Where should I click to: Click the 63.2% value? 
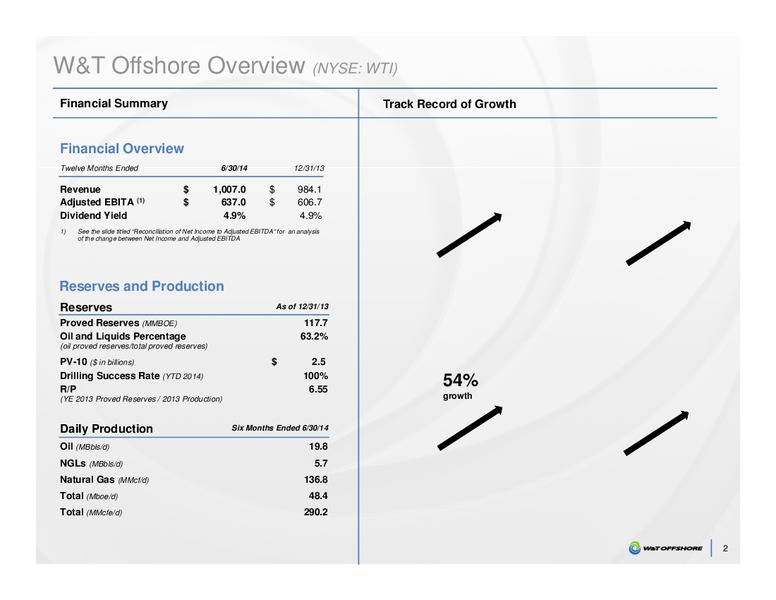[314, 336]
